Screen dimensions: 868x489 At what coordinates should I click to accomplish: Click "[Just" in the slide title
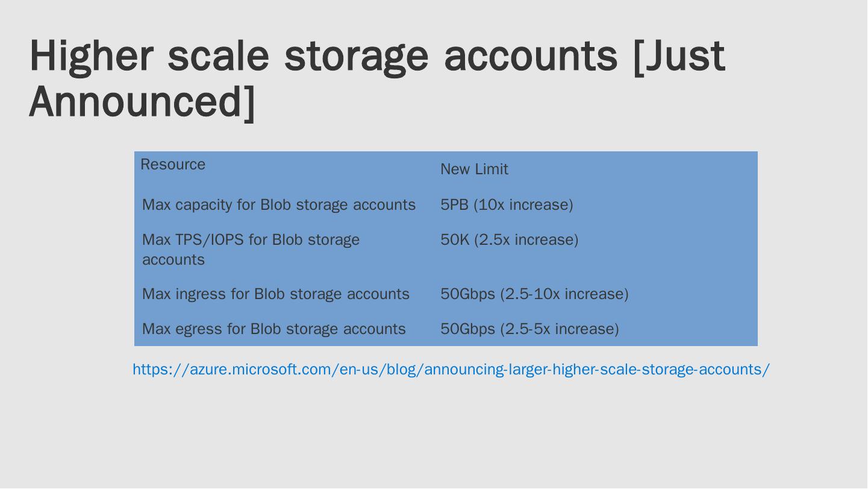click(x=679, y=55)
